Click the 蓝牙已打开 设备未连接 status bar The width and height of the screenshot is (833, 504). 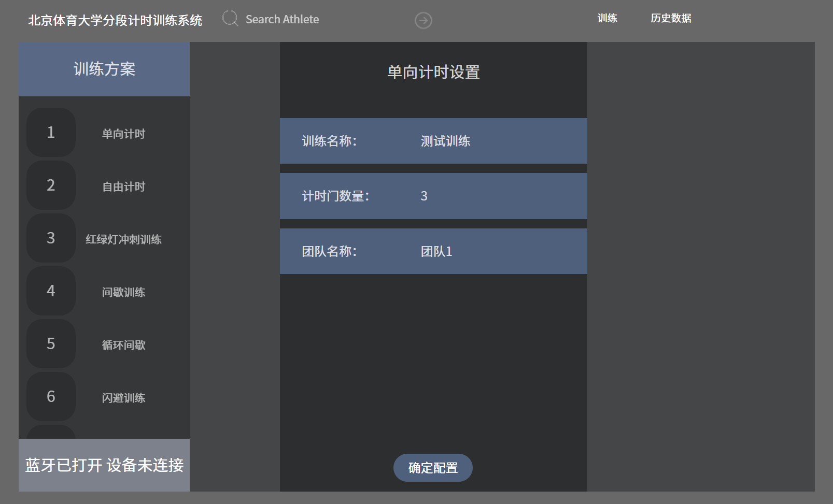(104, 465)
